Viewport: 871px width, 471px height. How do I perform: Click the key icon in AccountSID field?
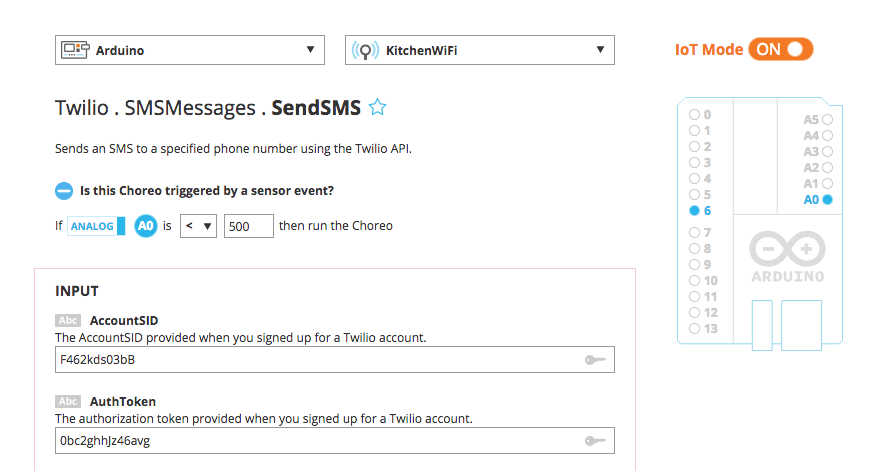pos(595,360)
